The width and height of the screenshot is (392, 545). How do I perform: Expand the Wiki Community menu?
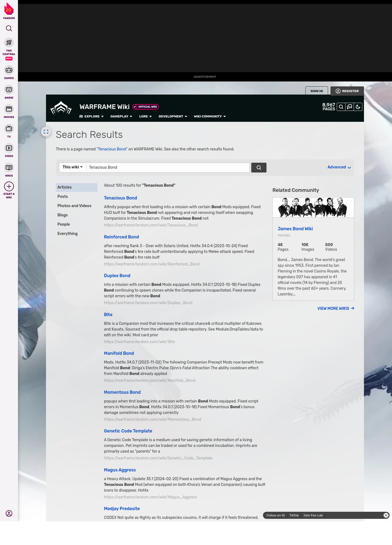[210, 116]
